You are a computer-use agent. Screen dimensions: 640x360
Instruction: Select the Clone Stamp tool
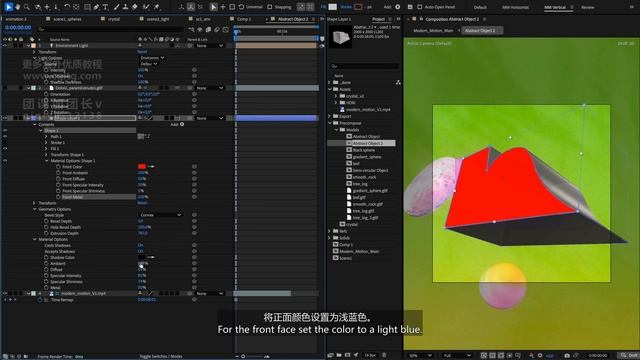point(125,7)
